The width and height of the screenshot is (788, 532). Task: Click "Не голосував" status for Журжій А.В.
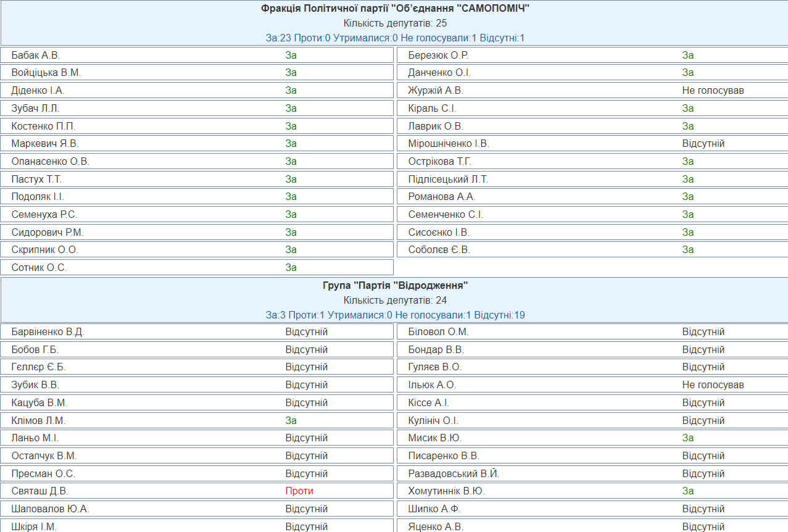point(713,91)
